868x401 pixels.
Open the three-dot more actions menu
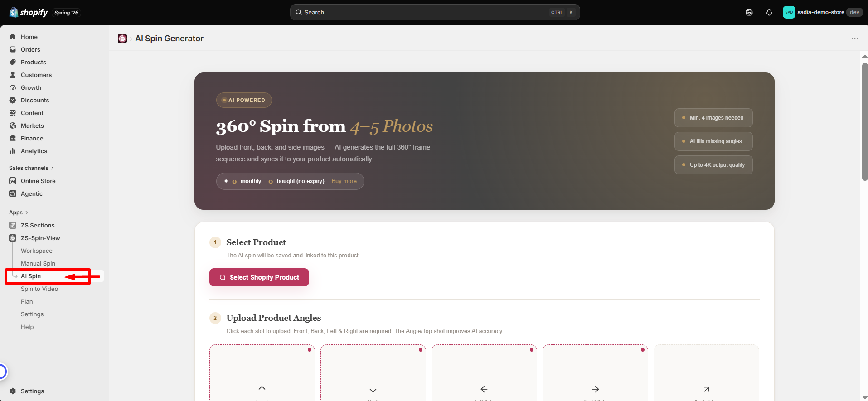coord(855,39)
